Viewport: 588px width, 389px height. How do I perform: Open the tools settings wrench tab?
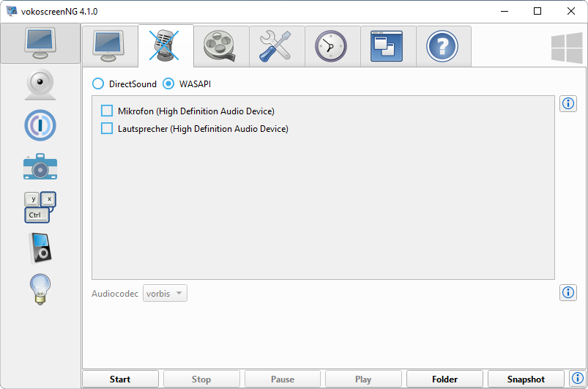pos(277,47)
